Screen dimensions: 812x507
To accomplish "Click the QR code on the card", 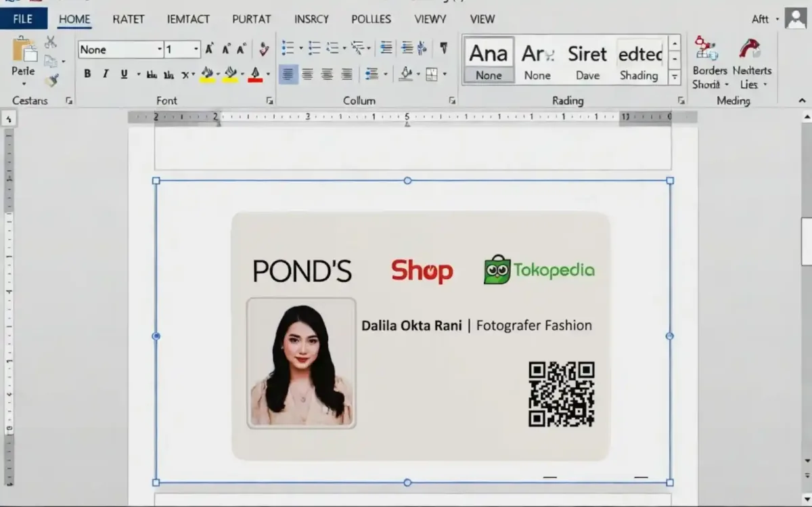I will coord(562,394).
